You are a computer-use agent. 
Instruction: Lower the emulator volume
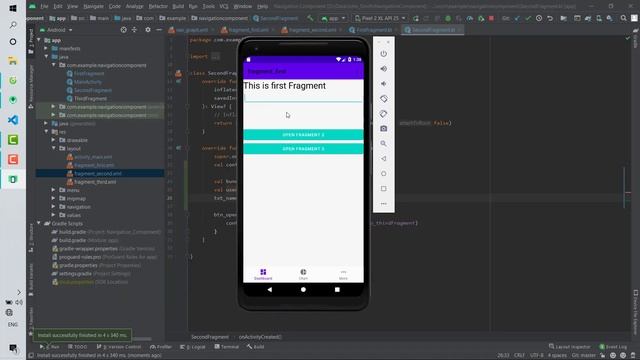coord(383,84)
